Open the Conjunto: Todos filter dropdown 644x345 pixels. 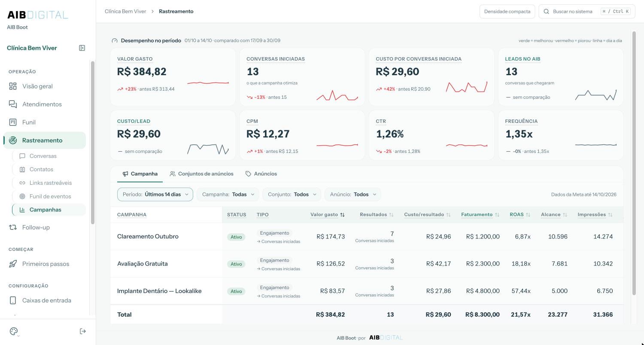pos(292,195)
